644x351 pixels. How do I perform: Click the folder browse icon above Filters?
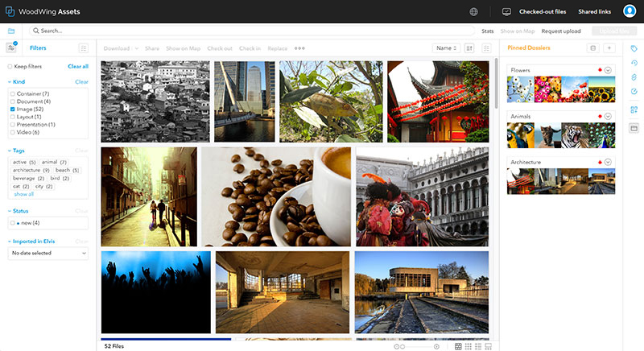(x=11, y=31)
